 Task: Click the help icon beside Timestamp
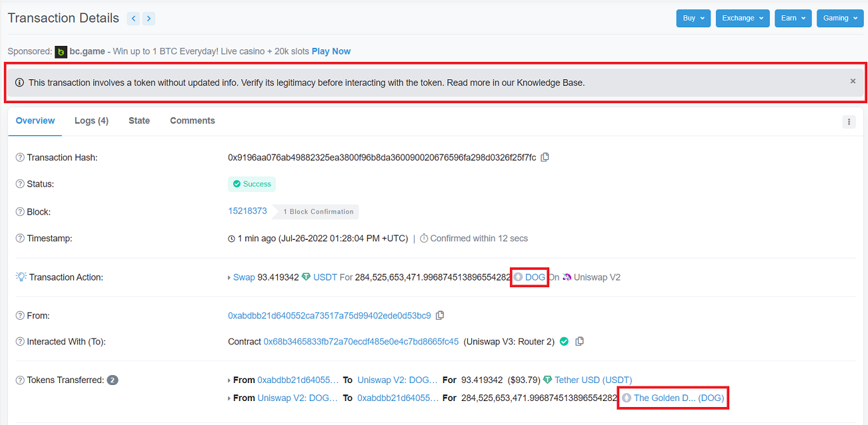point(20,238)
